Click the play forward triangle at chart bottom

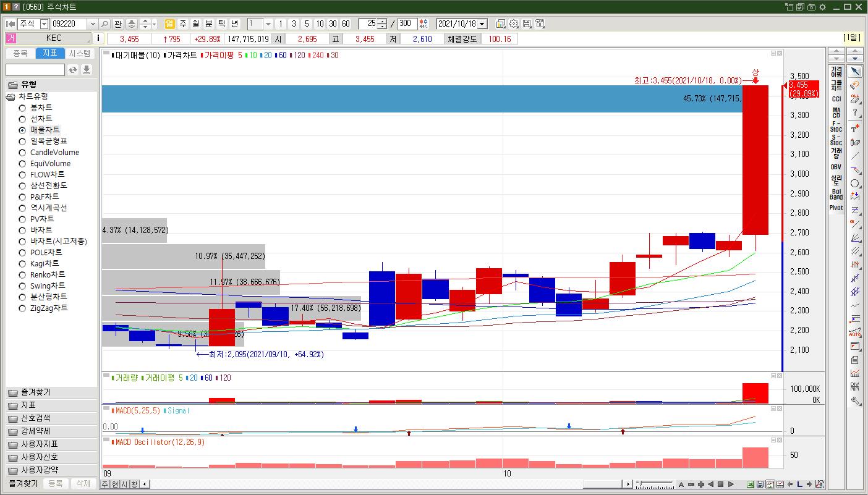(x=731, y=484)
